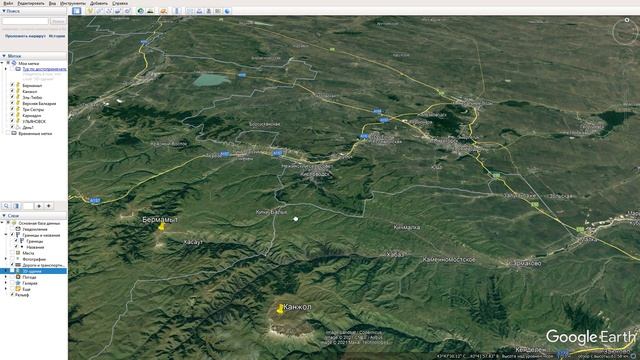Disable the Дороги и транспорт layer checkbox
This screenshot has width=640, height=360.
point(12,265)
